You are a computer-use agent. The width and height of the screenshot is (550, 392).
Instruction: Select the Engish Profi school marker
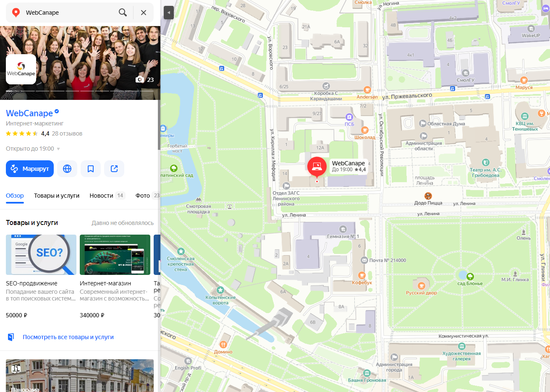[188, 361]
